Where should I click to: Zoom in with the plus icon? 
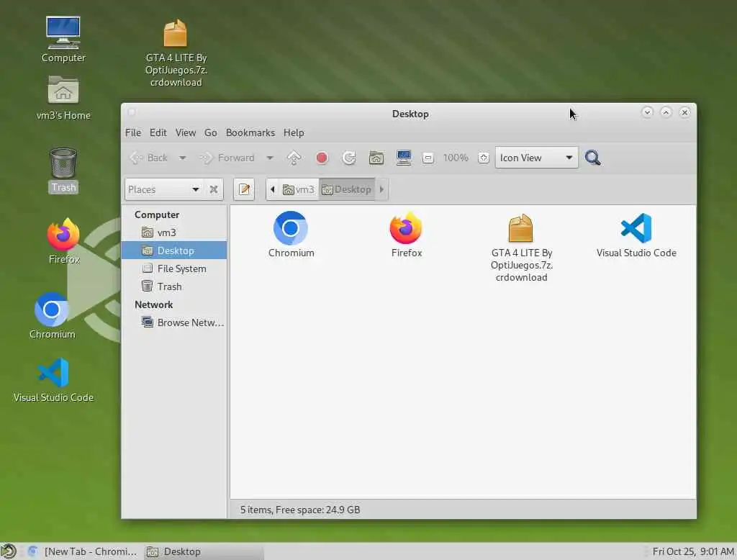483,158
